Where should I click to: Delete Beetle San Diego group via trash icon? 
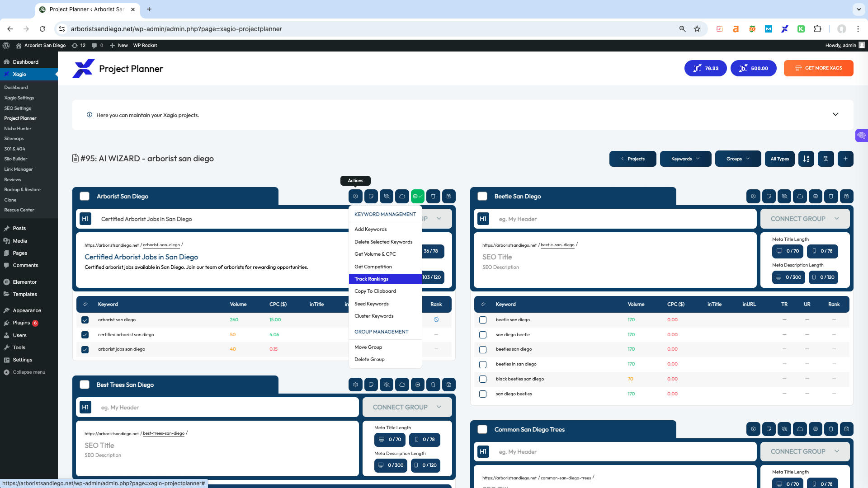point(831,196)
